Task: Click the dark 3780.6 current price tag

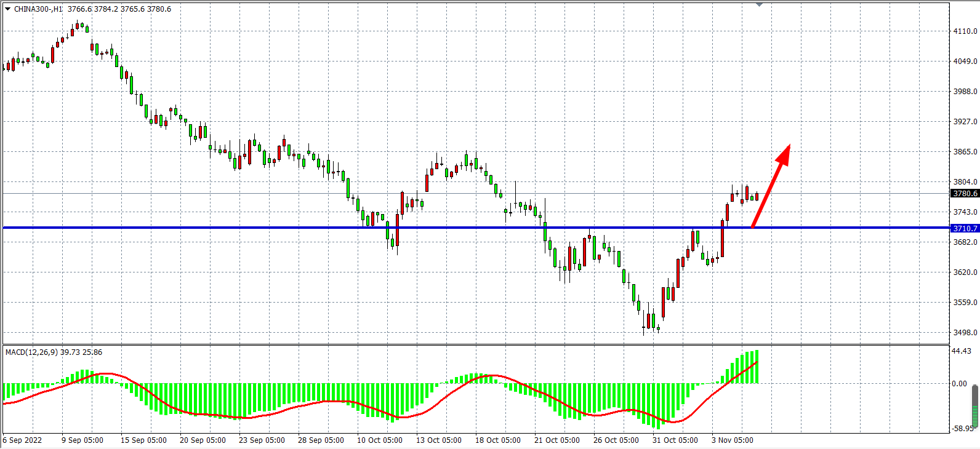Action: click(x=965, y=194)
